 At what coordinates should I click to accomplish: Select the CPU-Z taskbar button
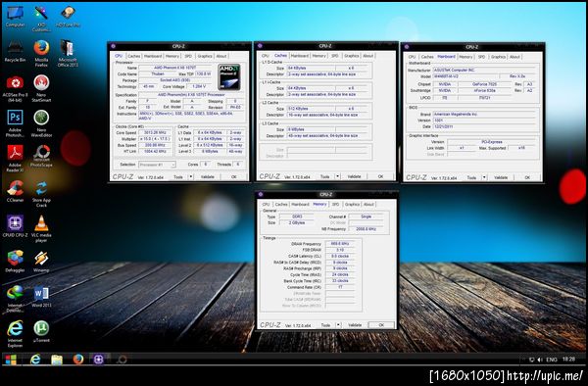click(x=99, y=360)
